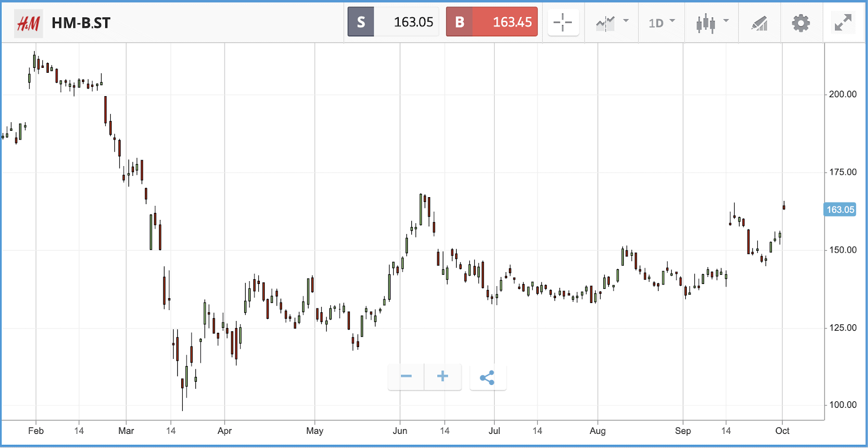Click the H&M company logo icon

(28, 23)
